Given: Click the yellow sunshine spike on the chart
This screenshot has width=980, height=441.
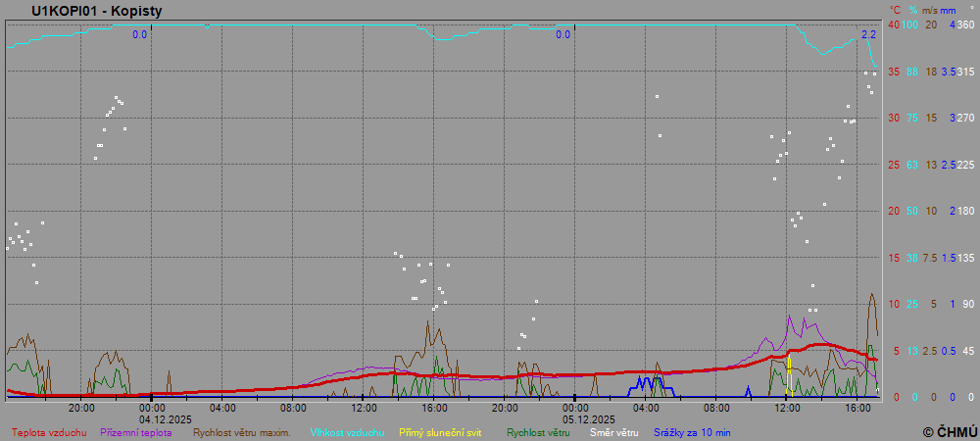Looking at the screenshot, I should pos(789,374).
